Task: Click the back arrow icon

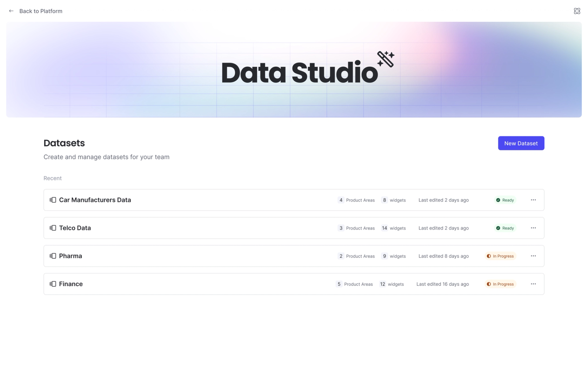Action: point(11,11)
